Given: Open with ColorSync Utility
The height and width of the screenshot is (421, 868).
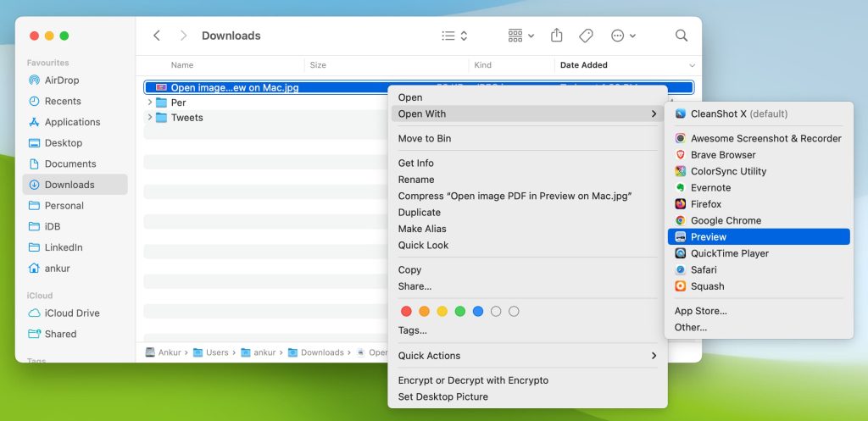Looking at the screenshot, I should 759,171.
